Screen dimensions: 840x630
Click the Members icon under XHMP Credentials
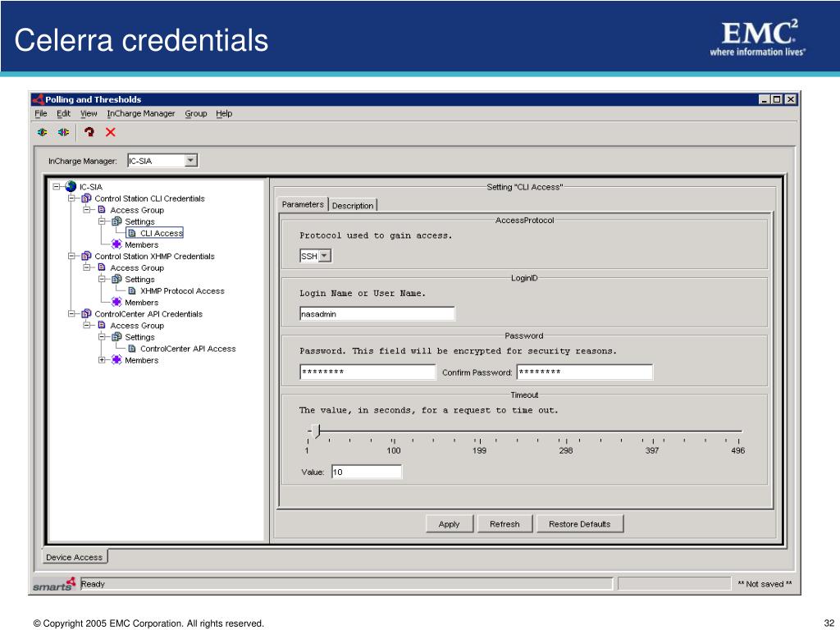(116, 302)
